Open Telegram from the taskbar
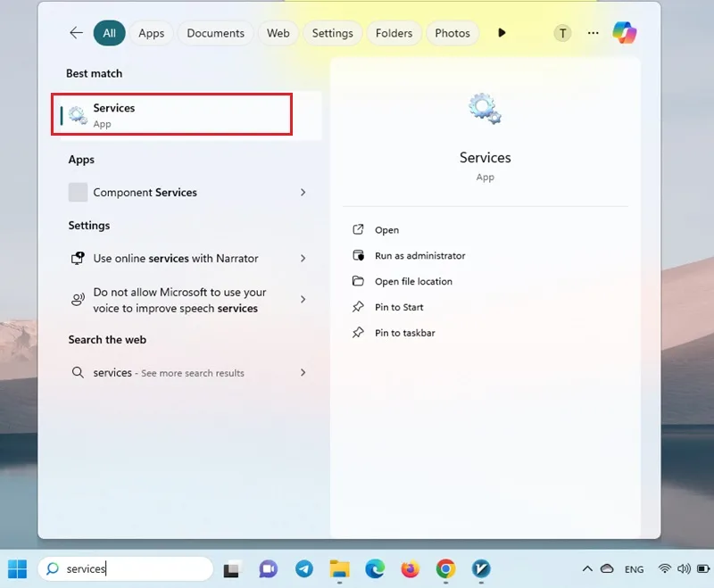The height and width of the screenshot is (588, 714). 304,569
